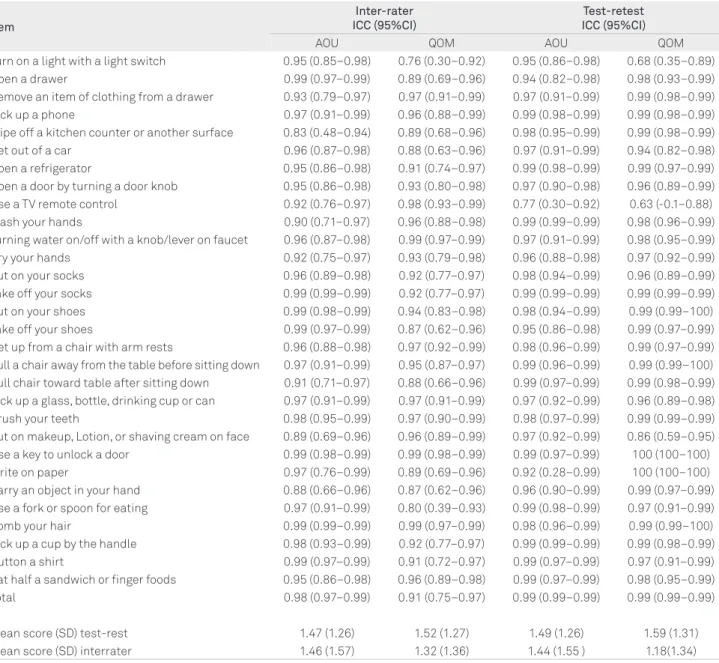Click the cell '0.88 (0.63-0.96)'
Image resolution: width=719 pixels, height=663 pixels.
(x=442, y=150)
